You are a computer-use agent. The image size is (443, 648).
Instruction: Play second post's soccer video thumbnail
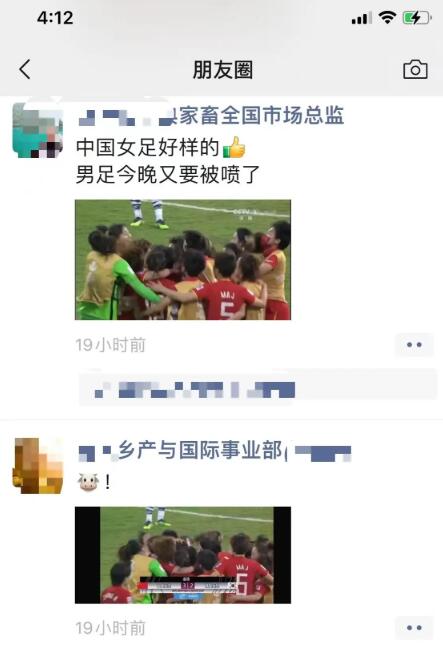pyautogui.click(x=183, y=555)
